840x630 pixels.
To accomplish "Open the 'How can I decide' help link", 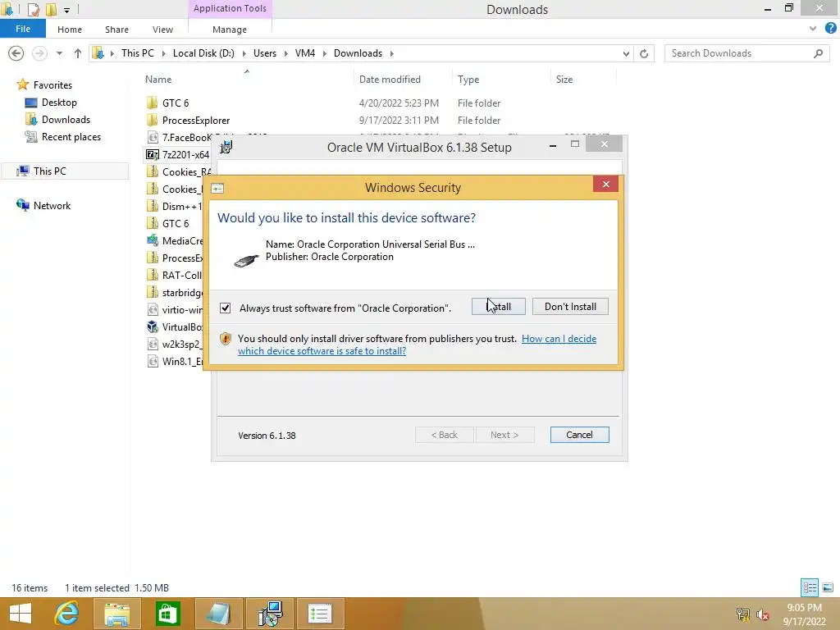I will click(x=559, y=339).
